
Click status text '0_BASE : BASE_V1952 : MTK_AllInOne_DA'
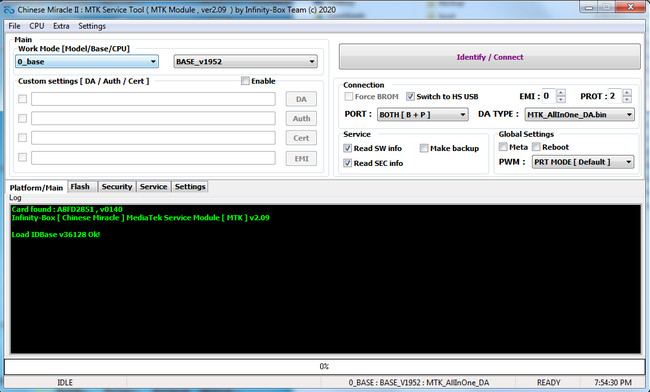click(x=419, y=382)
